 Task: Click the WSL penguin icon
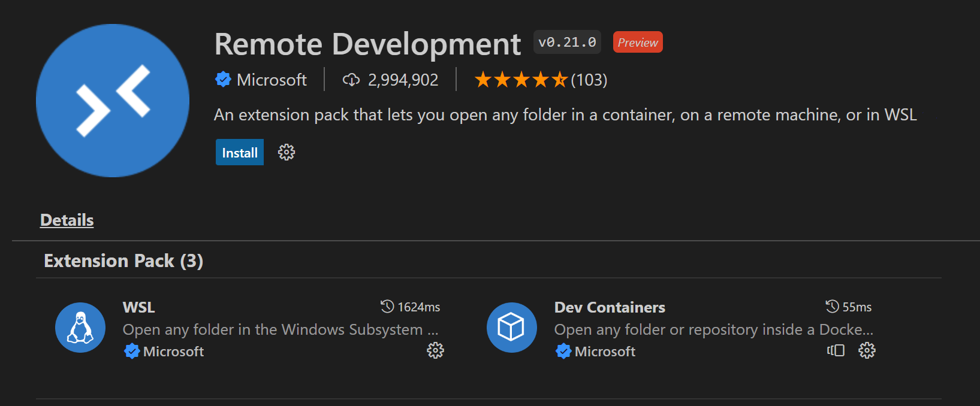[x=80, y=328]
